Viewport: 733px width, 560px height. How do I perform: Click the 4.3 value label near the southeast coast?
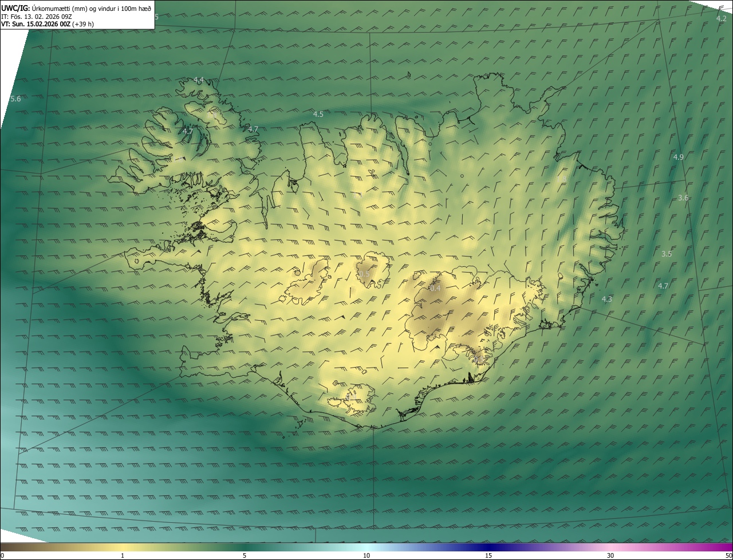tap(606, 299)
